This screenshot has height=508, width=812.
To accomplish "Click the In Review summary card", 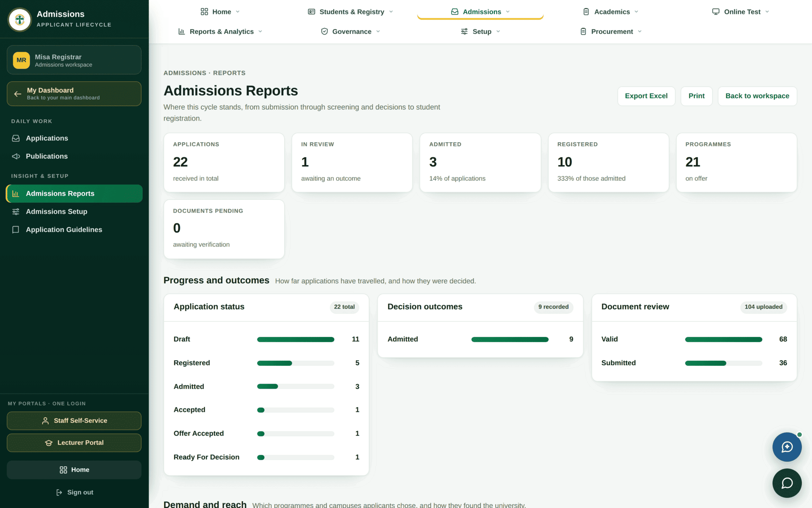I will click(352, 163).
